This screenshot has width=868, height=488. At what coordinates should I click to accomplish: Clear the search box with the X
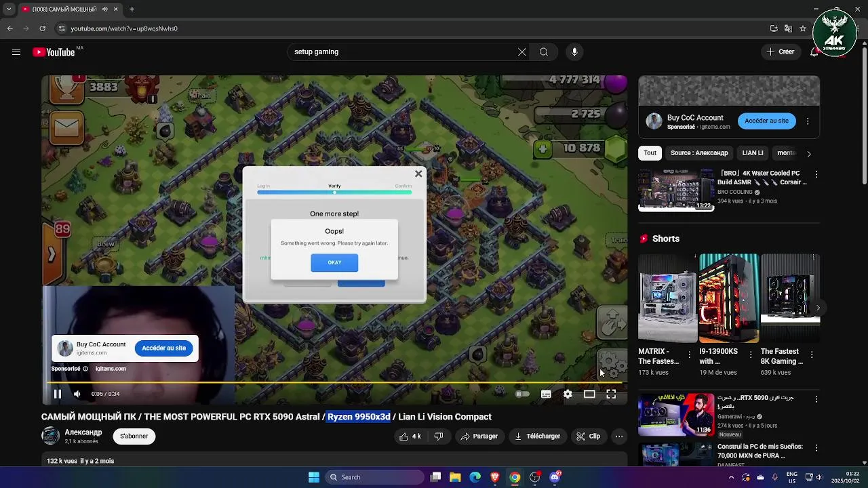click(522, 52)
